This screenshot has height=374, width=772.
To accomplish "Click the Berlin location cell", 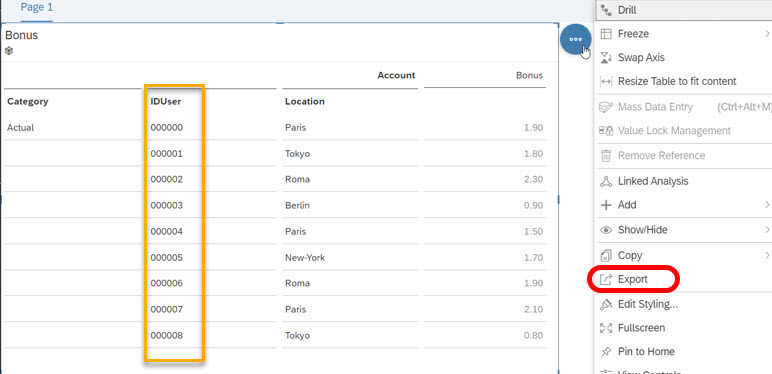I will (297, 205).
